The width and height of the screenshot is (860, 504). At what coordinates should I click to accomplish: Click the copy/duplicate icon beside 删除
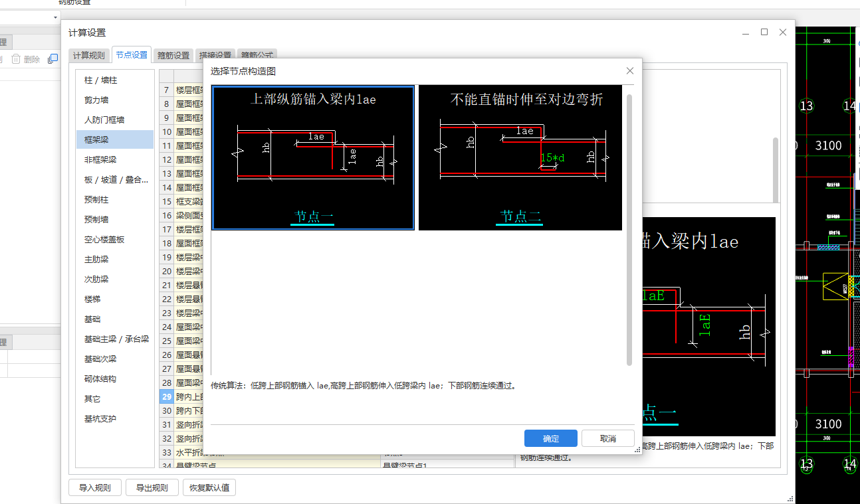pyautogui.click(x=53, y=60)
